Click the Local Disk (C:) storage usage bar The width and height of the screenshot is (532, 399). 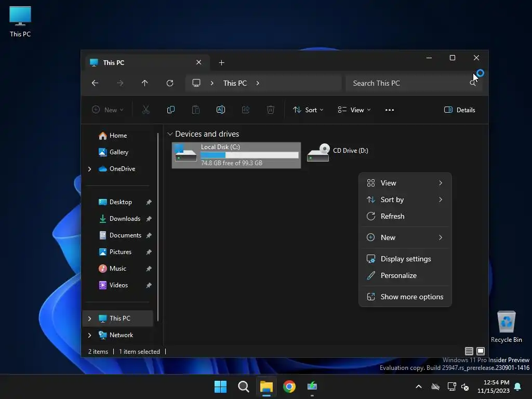pyautogui.click(x=249, y=155)
